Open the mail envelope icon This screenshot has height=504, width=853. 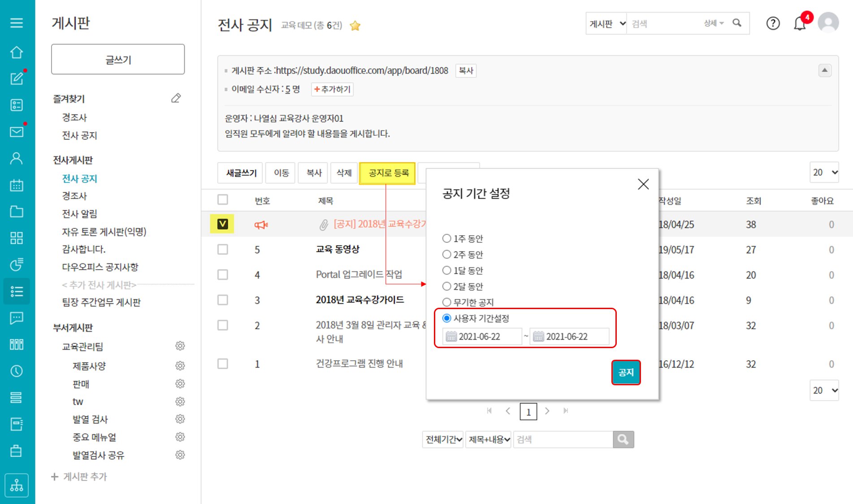tap(17, 132)
